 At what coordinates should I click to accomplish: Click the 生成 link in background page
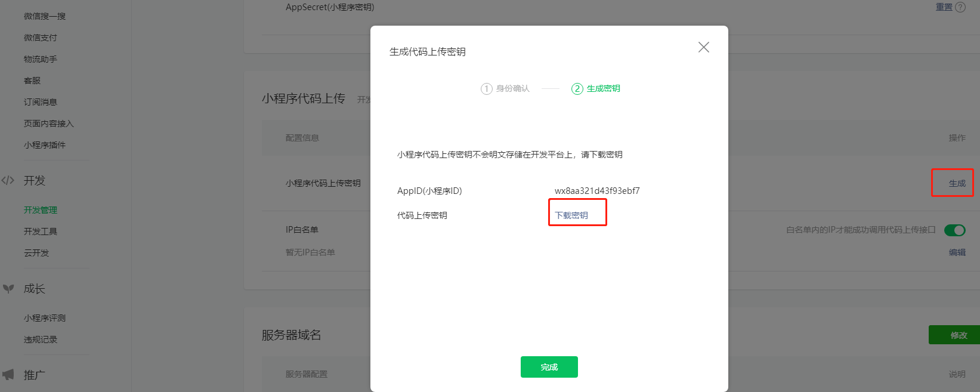tap(957, 184)
